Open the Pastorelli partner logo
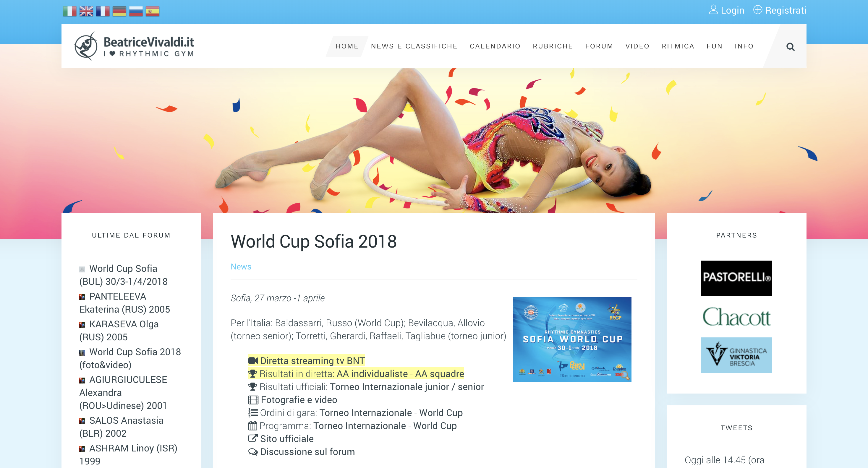 [736, 278]
